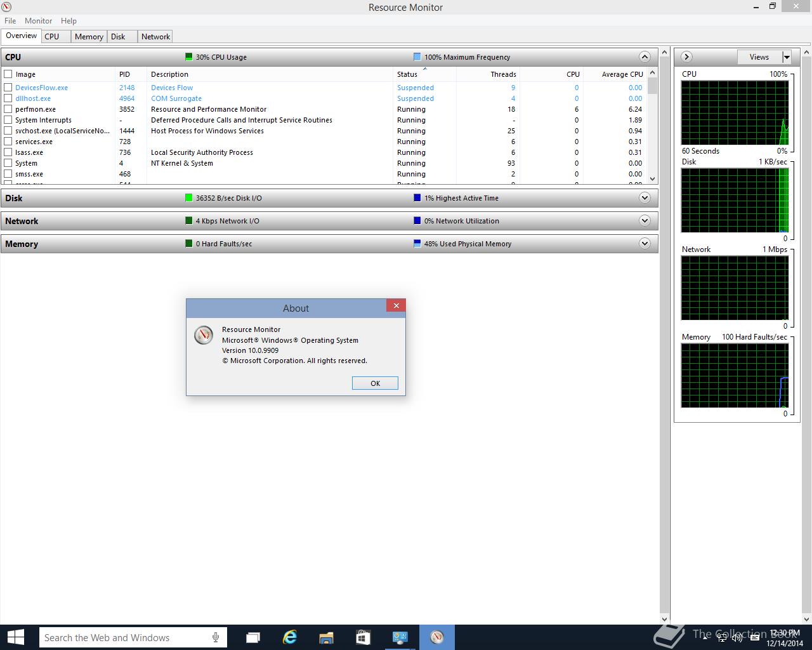Click the blue Highest Active Time indicator
The width and height of the screenshot is (812, 650).
coord(417,198)
